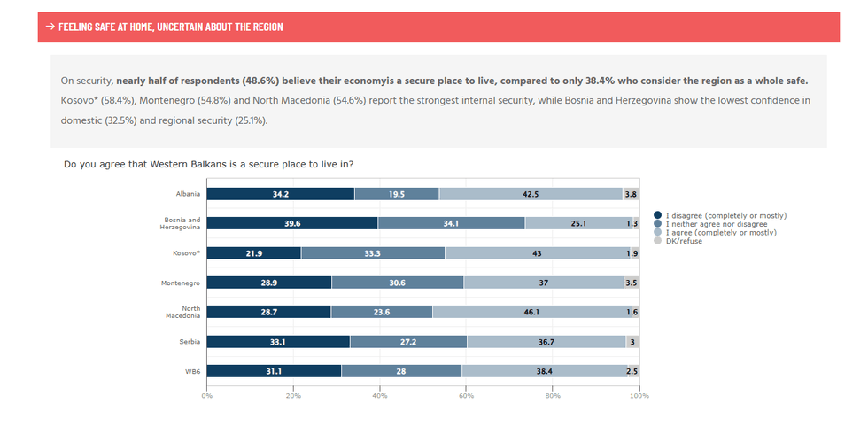The height and width of the screenshot is (426, 868).
Task: Toggle the 'I agree (completely or mostly)' legend label
Action: (721, 232)
